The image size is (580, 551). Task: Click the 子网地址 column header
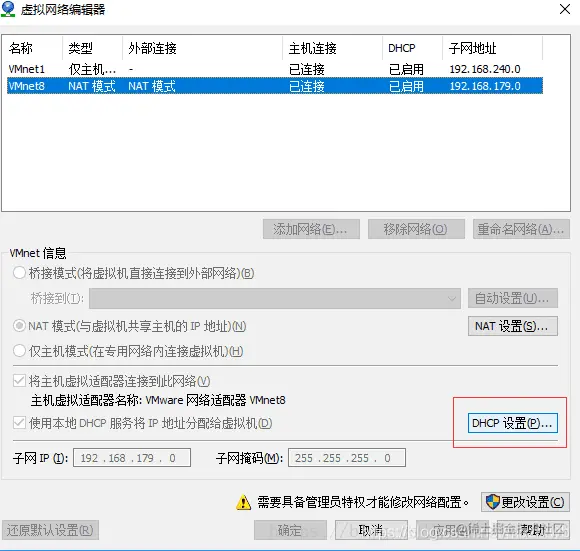tap(493, 48)
